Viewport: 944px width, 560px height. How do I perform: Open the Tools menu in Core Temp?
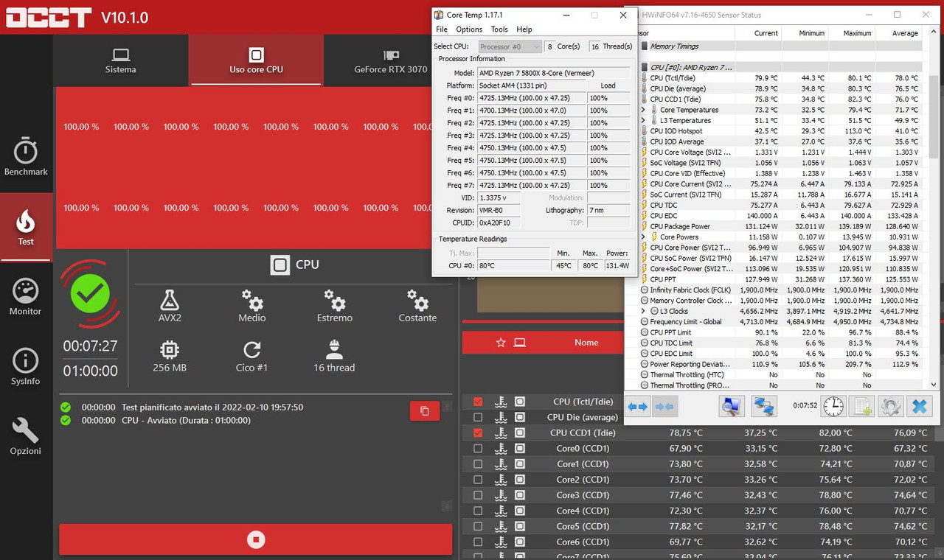click(499, 29)
